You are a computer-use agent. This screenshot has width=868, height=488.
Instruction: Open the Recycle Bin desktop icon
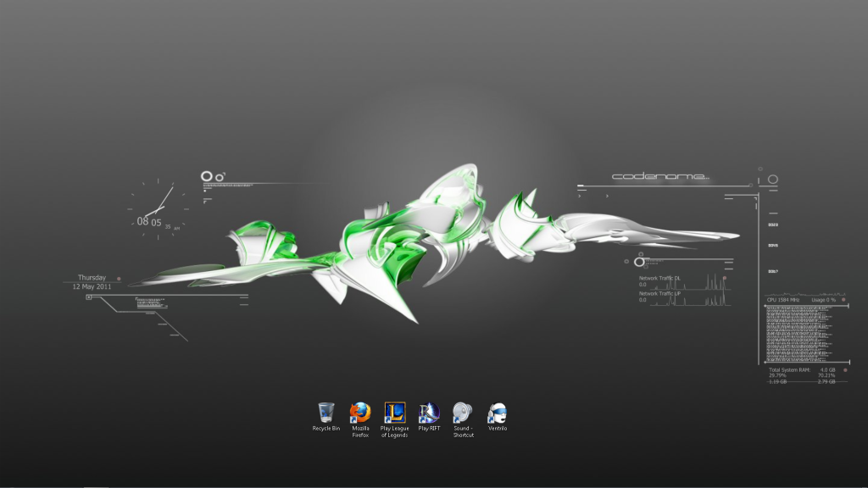point(325,413)
